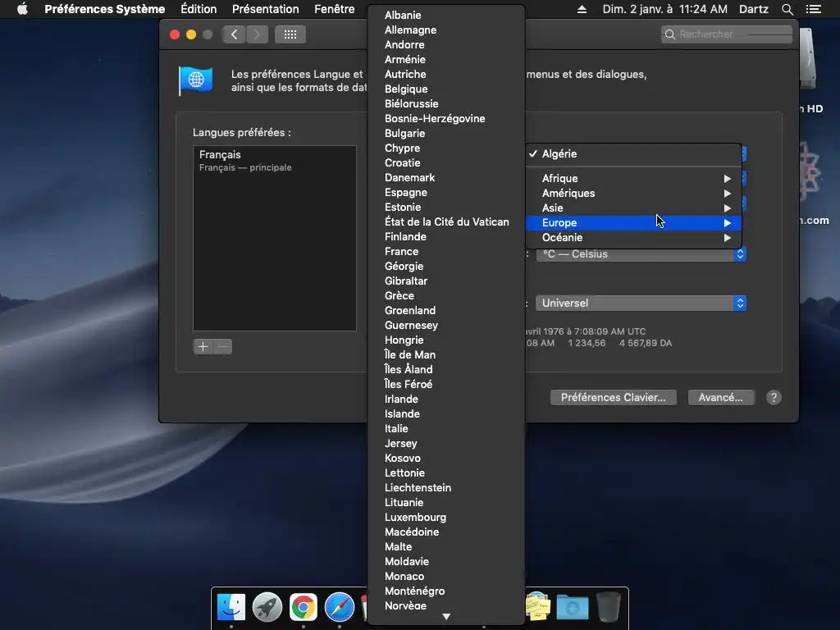Select the checked Algérie region
840x630 pixels.
point(634,153)
